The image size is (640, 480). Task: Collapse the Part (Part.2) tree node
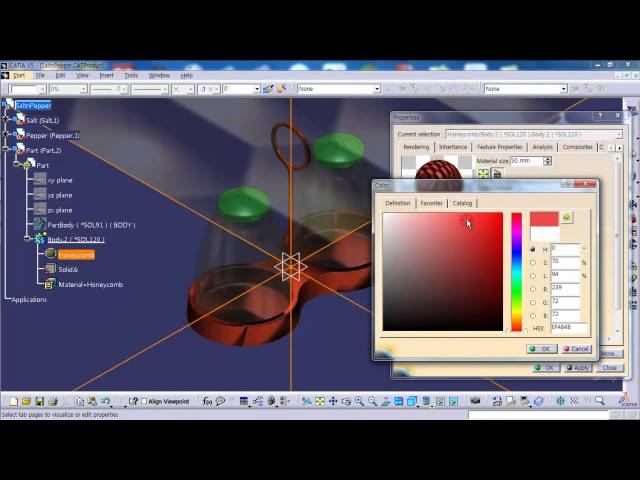5,149
